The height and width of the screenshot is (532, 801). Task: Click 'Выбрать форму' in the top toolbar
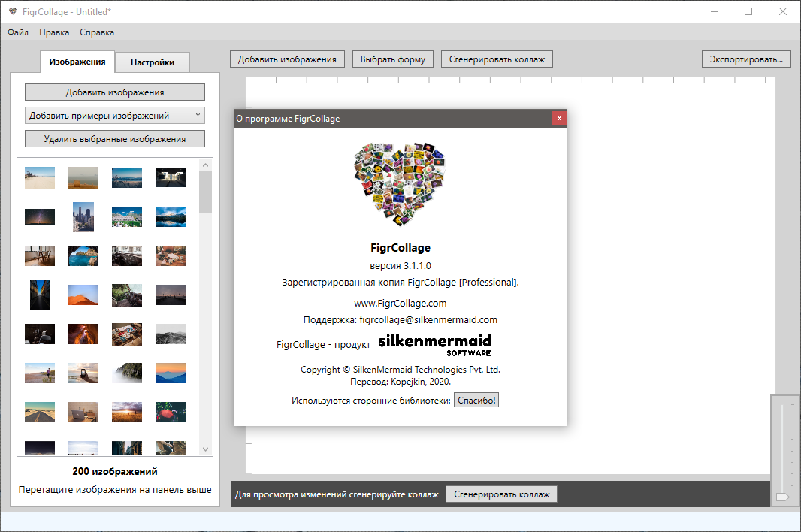392,59
